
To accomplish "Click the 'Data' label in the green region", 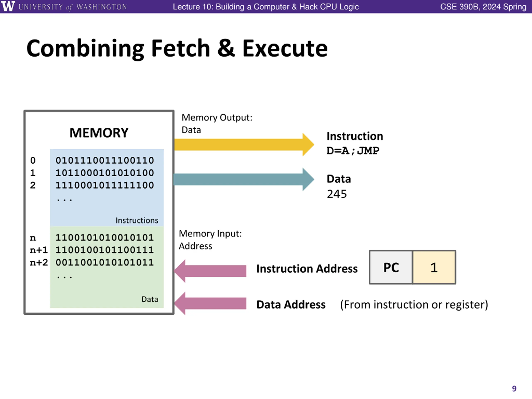I will (x=150, y=299).
